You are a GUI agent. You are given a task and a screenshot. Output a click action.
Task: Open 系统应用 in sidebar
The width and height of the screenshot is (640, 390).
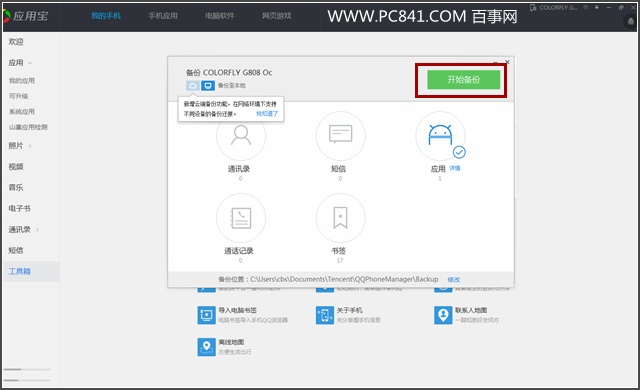(22, 111)
